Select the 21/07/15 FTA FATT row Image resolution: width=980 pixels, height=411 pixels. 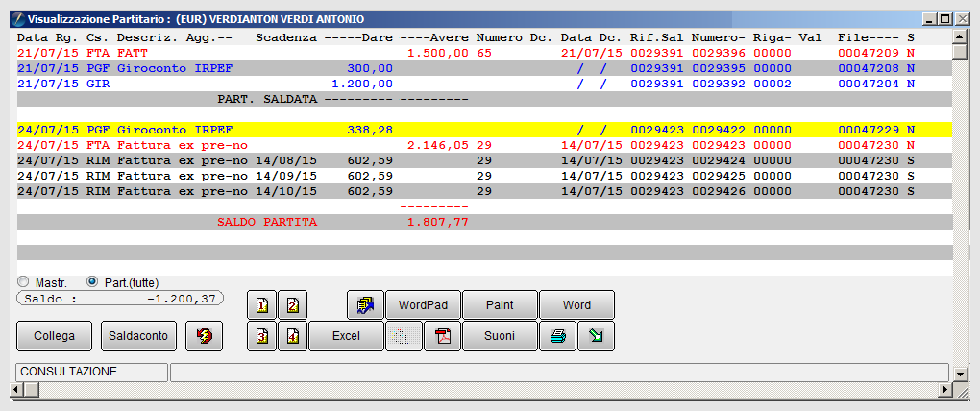(x=484, y=53)
